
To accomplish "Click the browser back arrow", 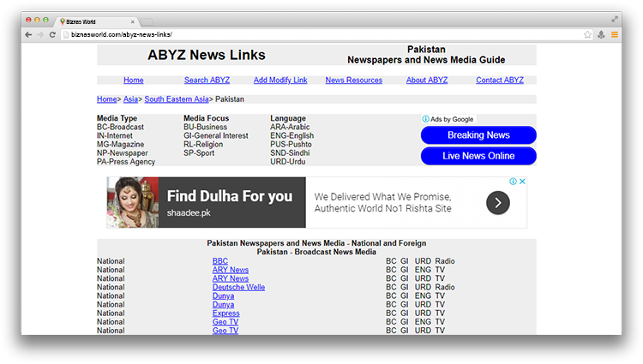I will [x=28, y=35].
